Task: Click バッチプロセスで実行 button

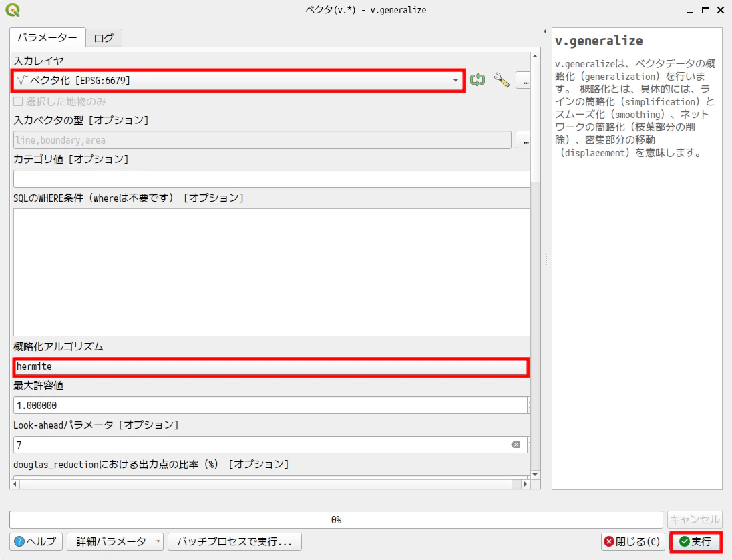Action: pyautogui.click(x=234, y=541)
